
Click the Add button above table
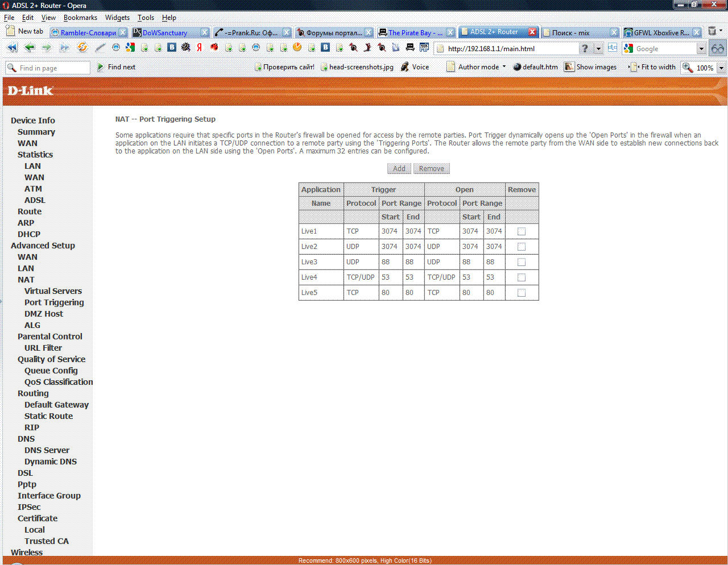coord(399,169)
